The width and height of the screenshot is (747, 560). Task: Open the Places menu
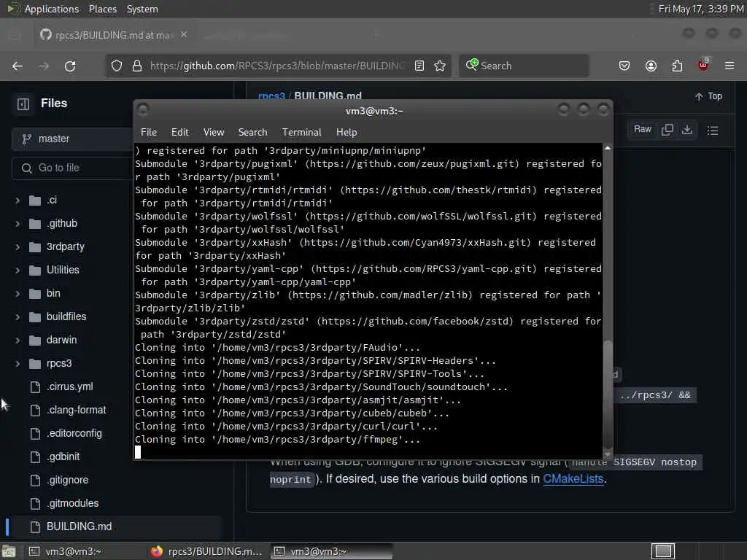pyautogui.click(x=102, y=9)
